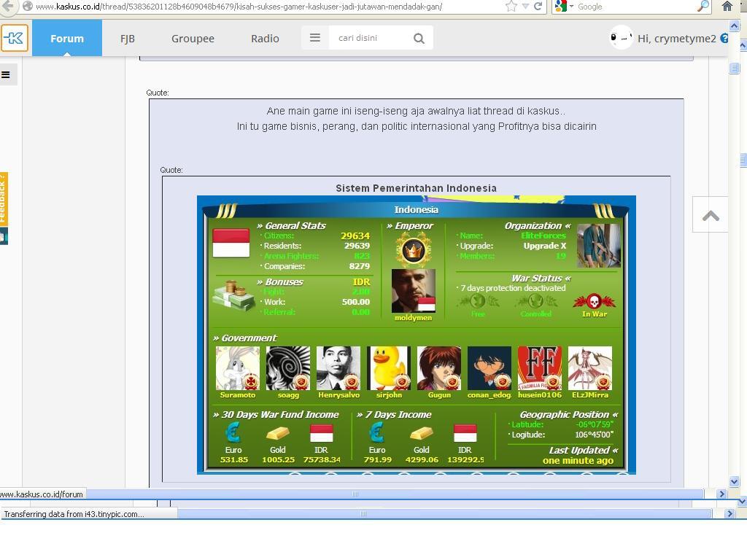
Task: Click the Euro icon under War Fund Income
Action: pyautogui.click(x=233, y=433)
